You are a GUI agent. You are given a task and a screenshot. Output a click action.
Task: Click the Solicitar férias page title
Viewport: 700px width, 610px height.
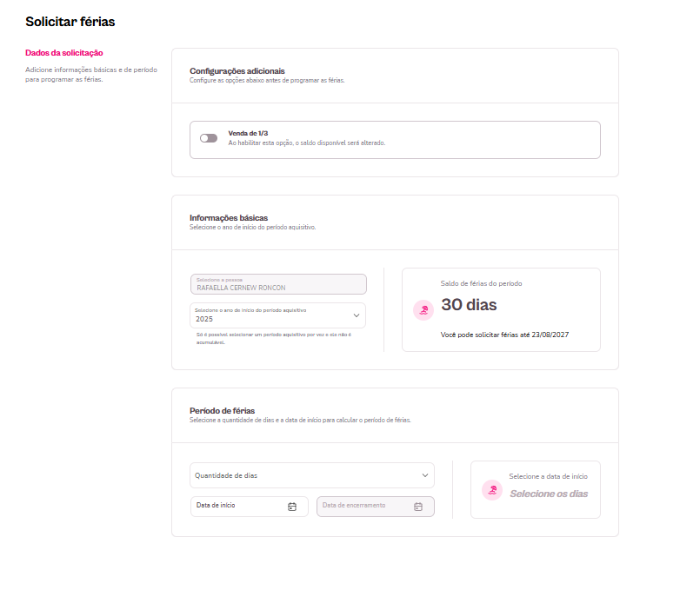click(x=70, y=22)
